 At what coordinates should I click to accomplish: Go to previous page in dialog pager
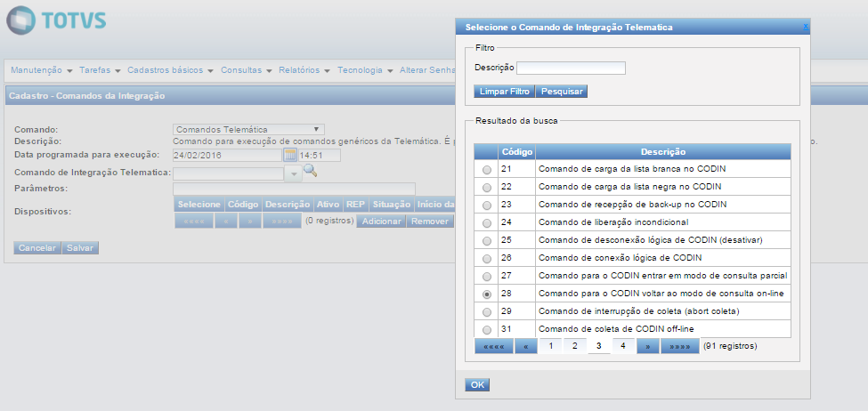526,346
